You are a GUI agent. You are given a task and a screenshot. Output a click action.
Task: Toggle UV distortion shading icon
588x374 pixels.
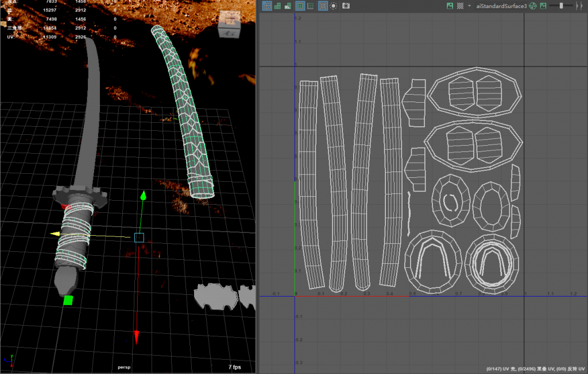(288, 6)
